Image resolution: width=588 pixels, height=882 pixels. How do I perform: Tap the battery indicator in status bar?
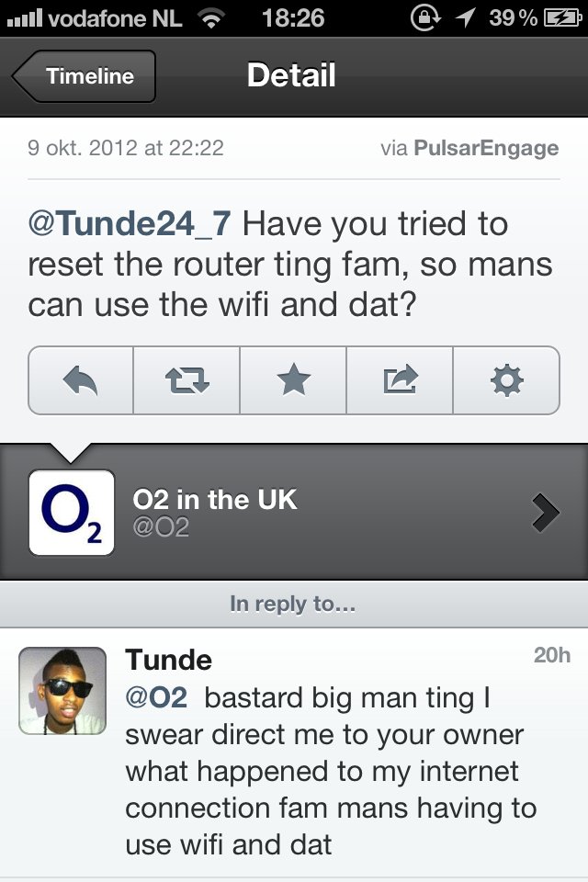click(558, 18)
